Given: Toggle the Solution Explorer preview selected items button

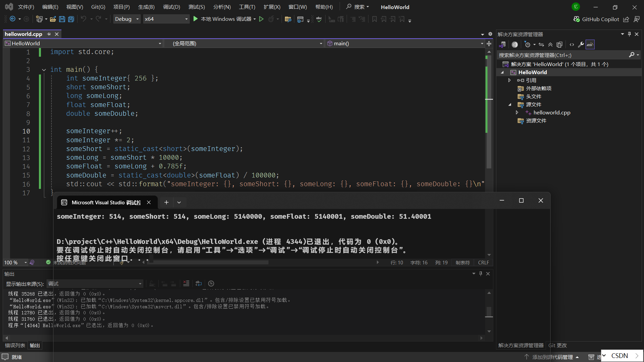Looking at the screenshot, I should point(590,44).
